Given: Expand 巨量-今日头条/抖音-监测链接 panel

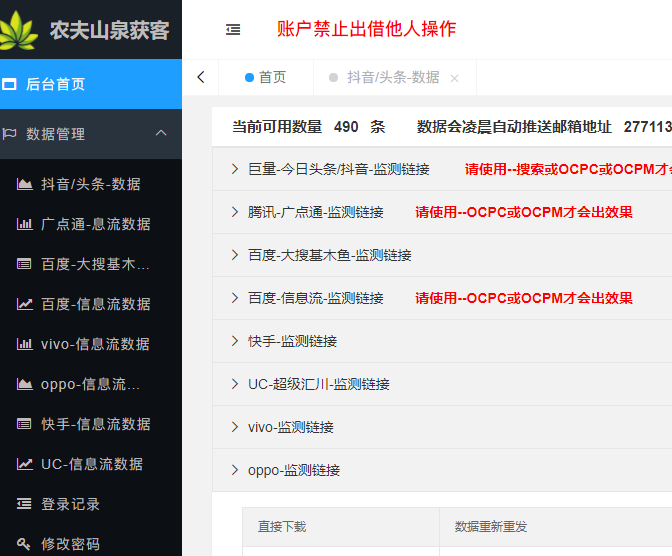Looking at the screenshot, I should coord(338,170).
